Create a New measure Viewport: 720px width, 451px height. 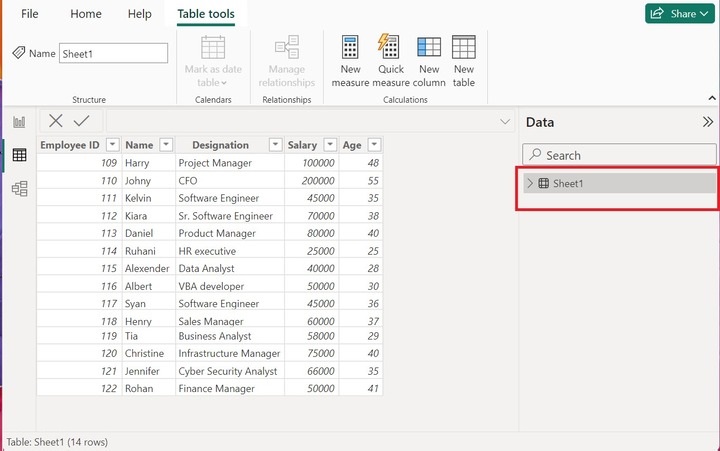pos(350,61)
